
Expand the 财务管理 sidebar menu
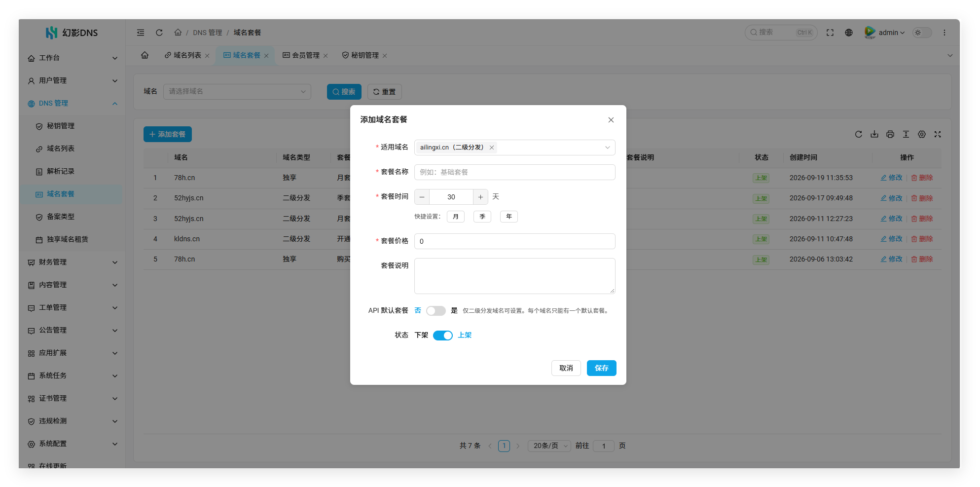(72, 262)
